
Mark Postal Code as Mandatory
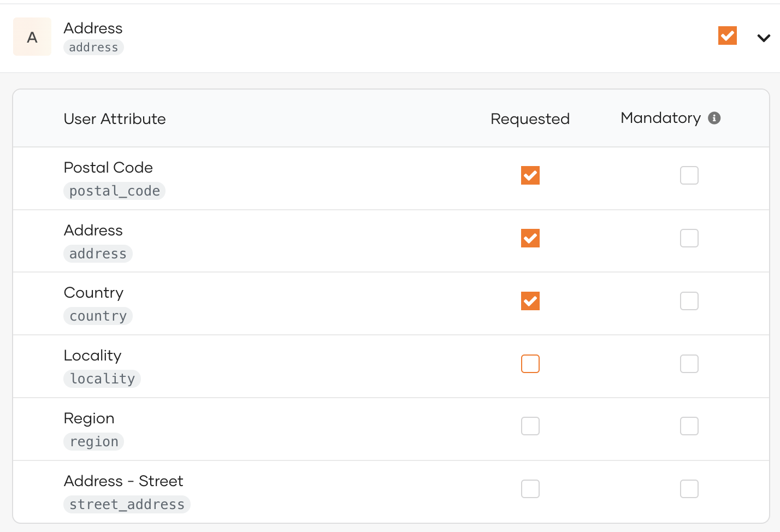click(689, 175)
